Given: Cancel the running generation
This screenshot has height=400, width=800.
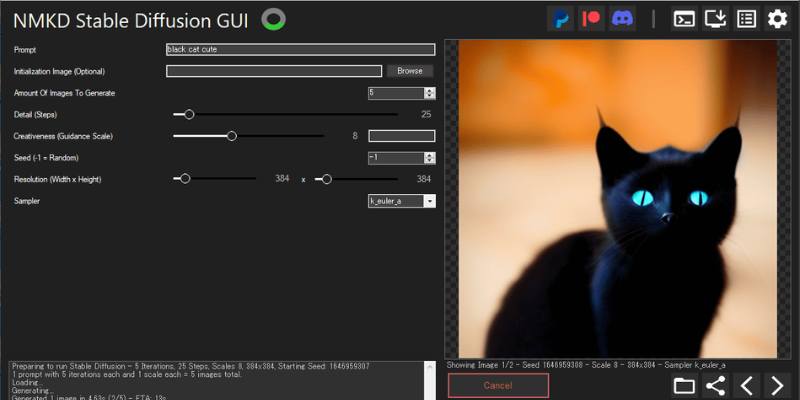Looking at the screenshot, I should (x=498, y=385).
